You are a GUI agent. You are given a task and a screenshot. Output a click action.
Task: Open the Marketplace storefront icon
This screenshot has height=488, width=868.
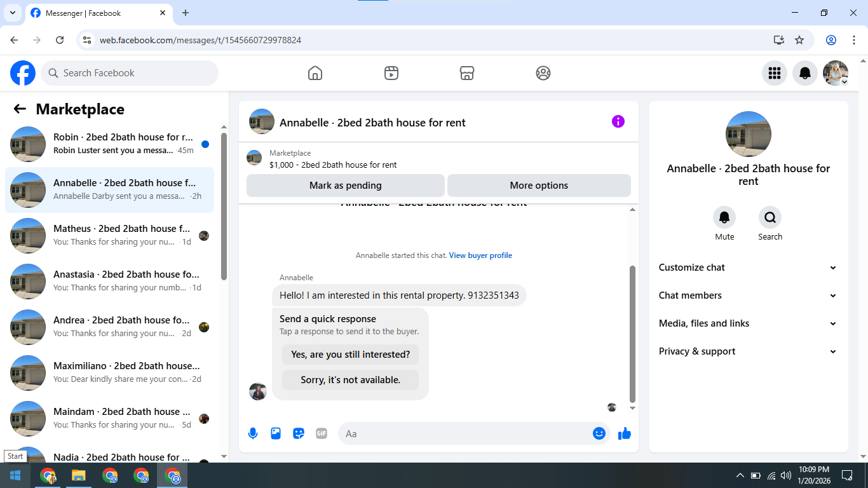[x=467, y=73]
